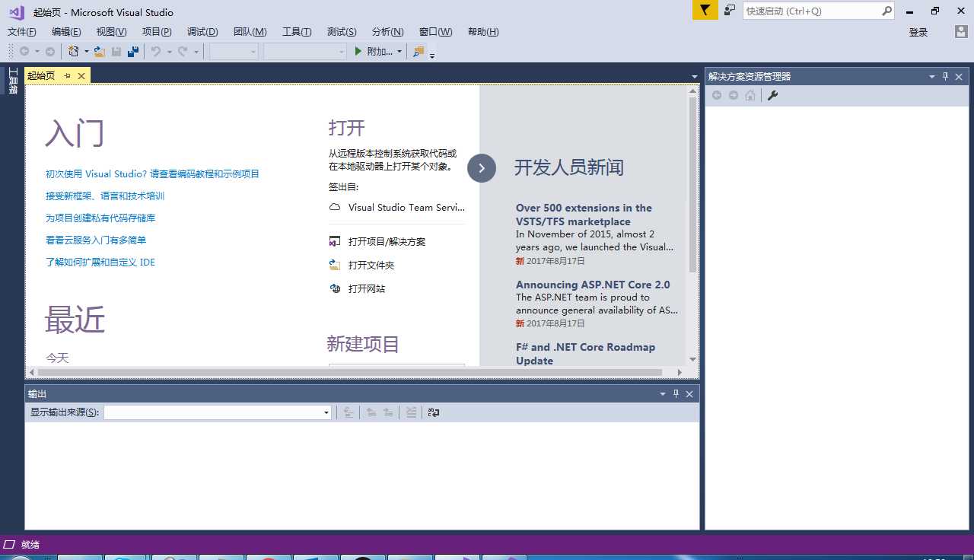Screen dimensions: 974x560
Task: Toggle auto-hide pin on Output panel
Action: coord(676,393)
